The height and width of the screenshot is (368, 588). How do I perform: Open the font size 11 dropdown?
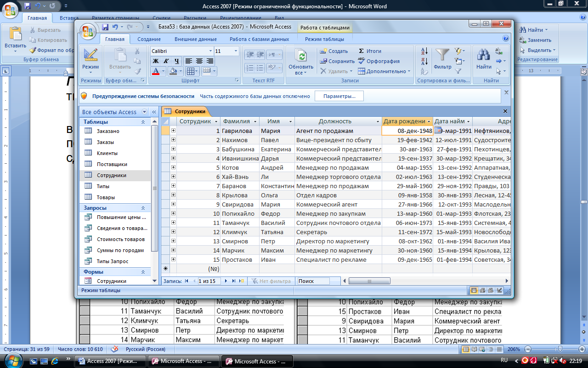click(x=236, y=51)
